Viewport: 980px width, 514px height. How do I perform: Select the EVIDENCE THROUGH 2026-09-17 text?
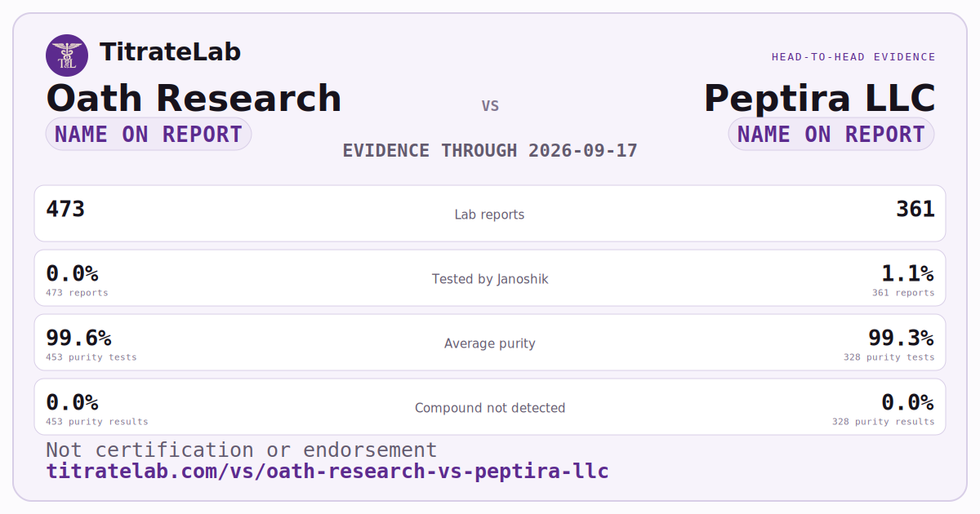click(x=490, y=151)
